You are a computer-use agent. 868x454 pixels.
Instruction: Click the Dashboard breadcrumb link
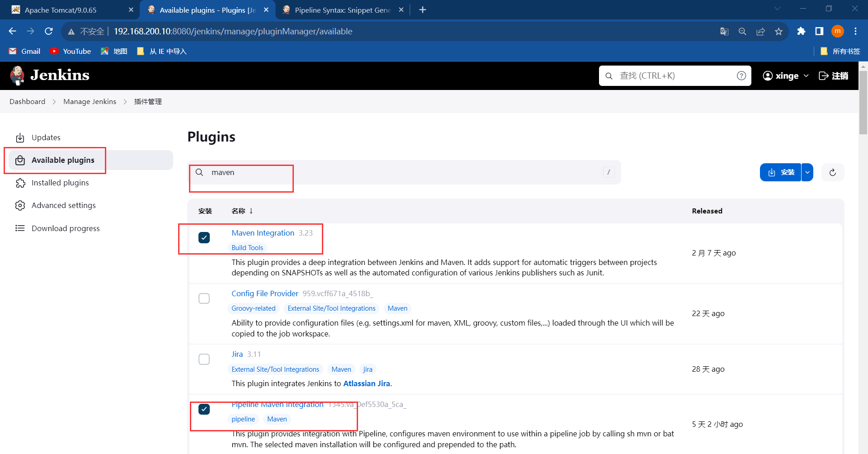pos(28,102)
